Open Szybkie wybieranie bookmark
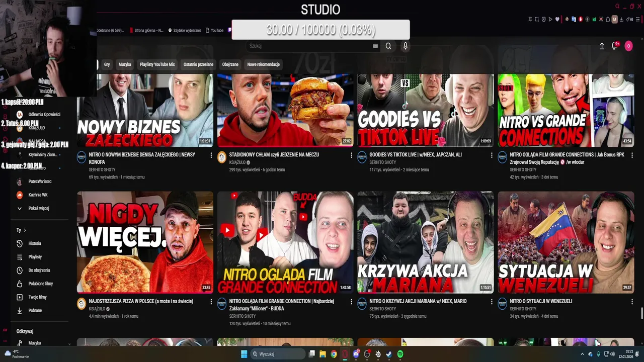Image resolution: width=644 pixels, height=362 pixels. click(185, 30)
